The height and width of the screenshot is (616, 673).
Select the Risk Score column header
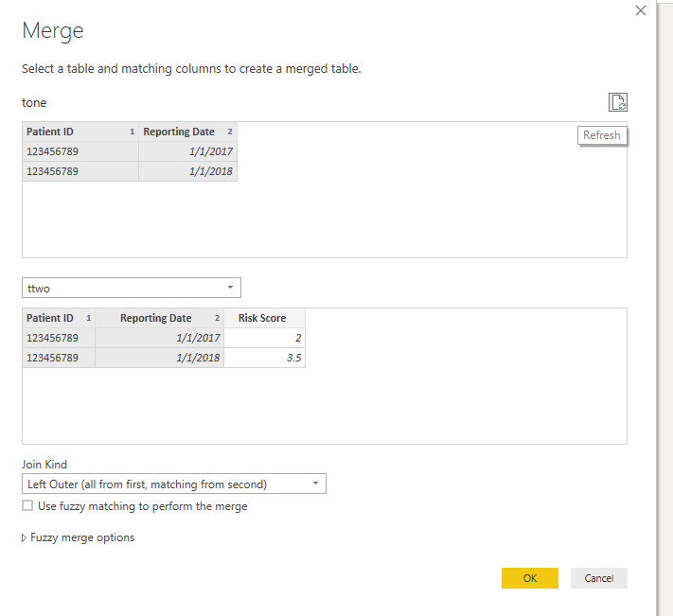pos(264,318)
